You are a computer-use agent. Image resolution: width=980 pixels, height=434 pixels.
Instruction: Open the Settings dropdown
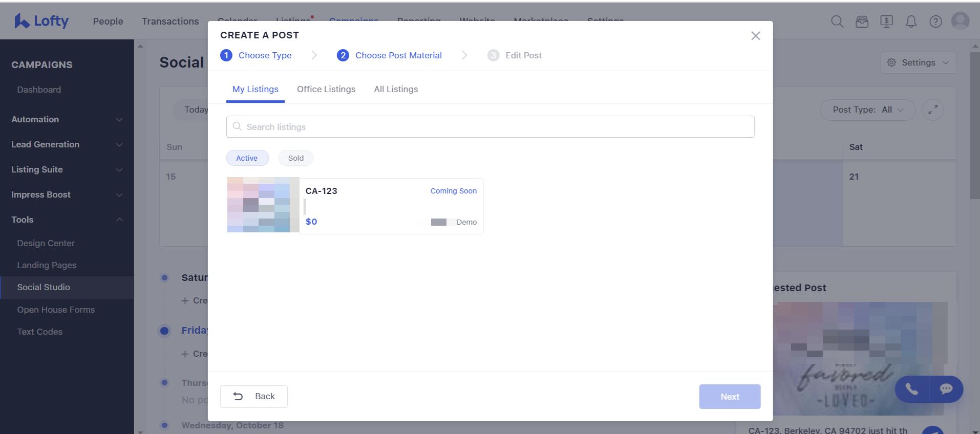click(918, 62)
